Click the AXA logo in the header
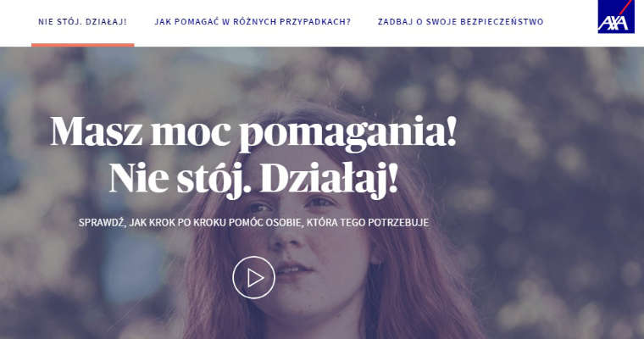 pyautogui.click(x=616, y=16)
